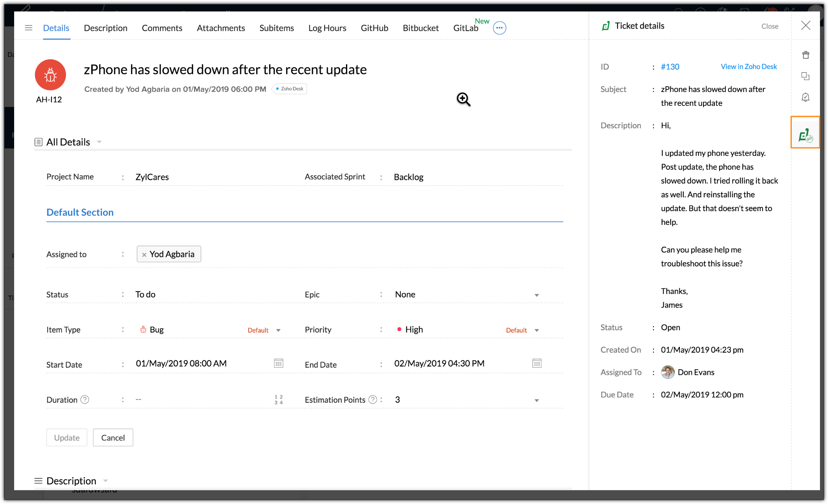
Task: Click ticket ID #130 link
Action: (670, 66)
